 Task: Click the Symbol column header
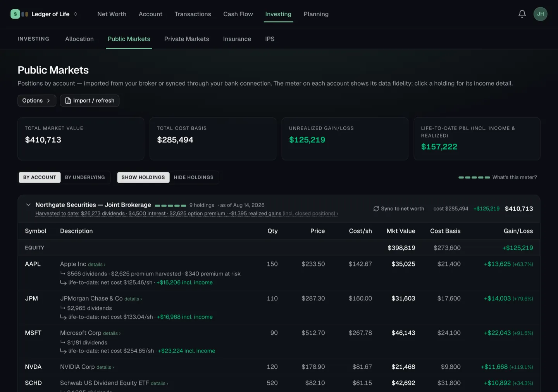point(36,231)
